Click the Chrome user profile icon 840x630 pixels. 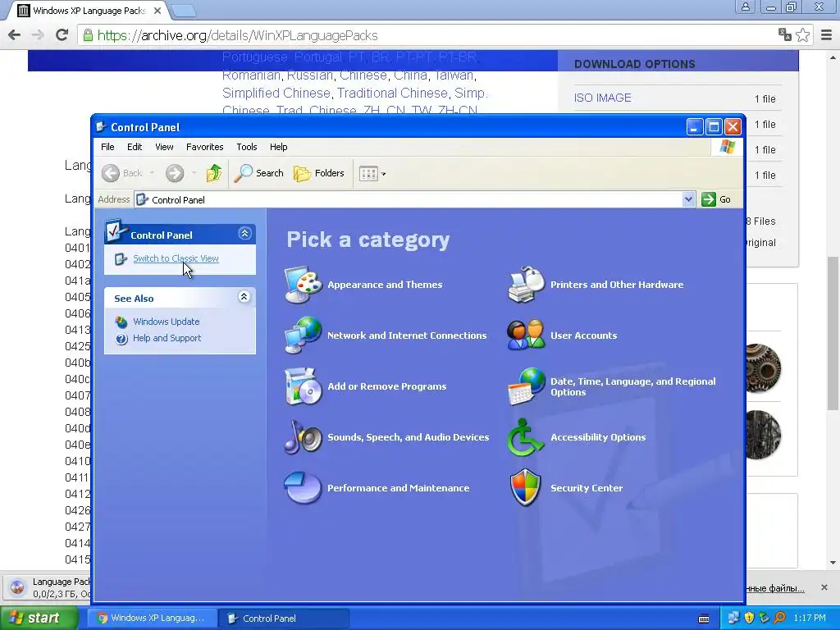click(745, 7)
